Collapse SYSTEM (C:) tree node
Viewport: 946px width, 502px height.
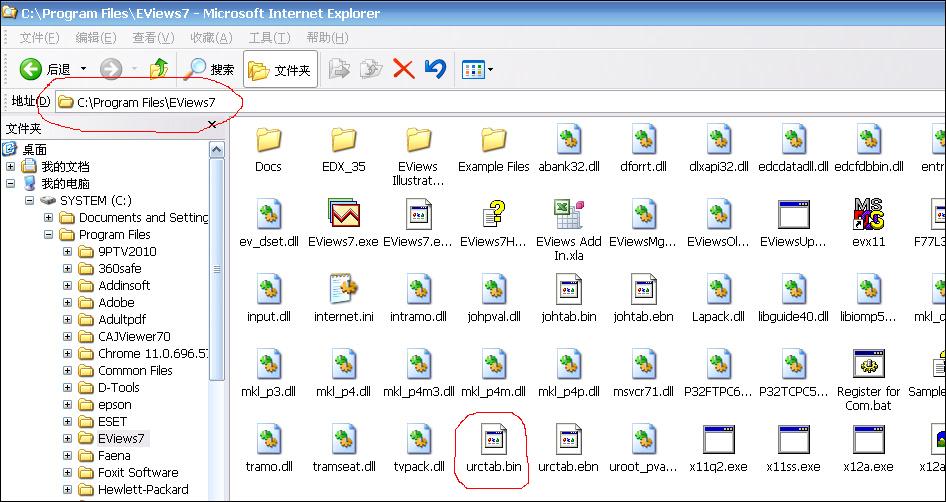[x=29, y=200]
